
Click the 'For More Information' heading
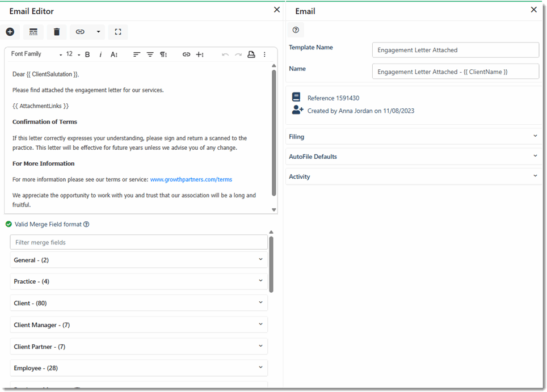(43, 163)
